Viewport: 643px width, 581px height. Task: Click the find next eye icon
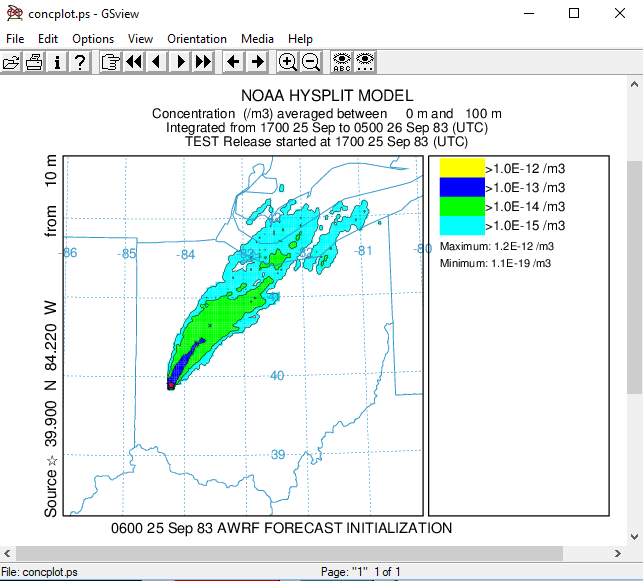[x=365, y=62]
